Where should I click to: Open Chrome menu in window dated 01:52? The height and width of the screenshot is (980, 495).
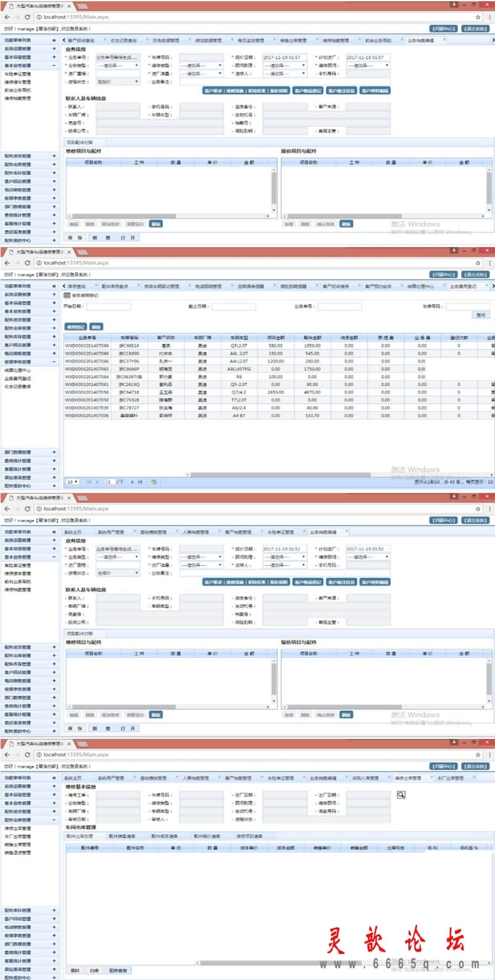click(x=489, y=509)
